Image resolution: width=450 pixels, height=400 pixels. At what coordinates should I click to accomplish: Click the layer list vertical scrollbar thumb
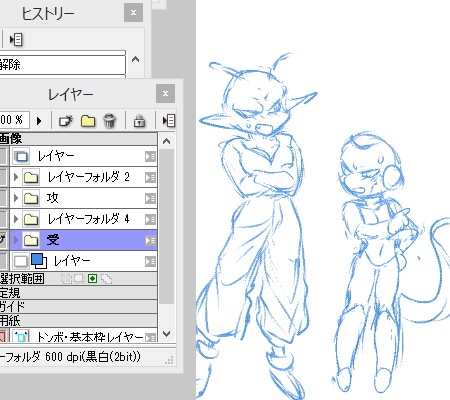click(x=167, y=227)
